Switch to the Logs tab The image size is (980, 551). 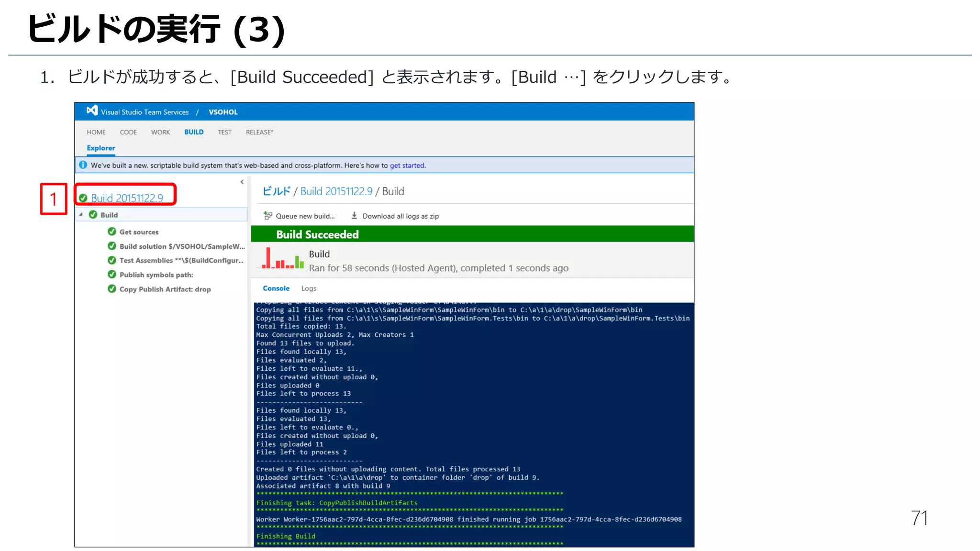pos(309,288)
